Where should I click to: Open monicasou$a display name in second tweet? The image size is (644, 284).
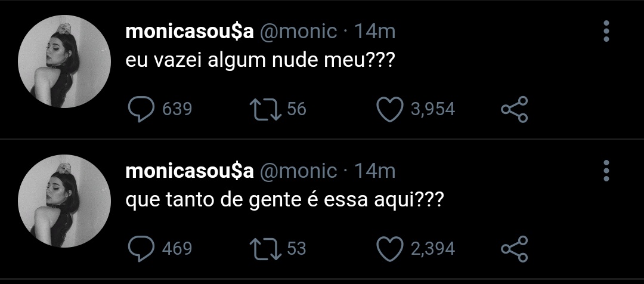point(190,171)
